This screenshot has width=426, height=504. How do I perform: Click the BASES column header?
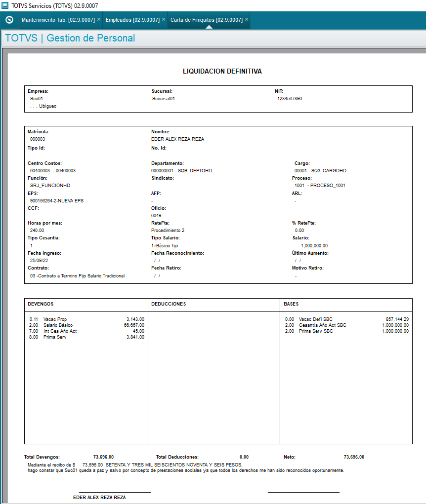pos(291,304)
